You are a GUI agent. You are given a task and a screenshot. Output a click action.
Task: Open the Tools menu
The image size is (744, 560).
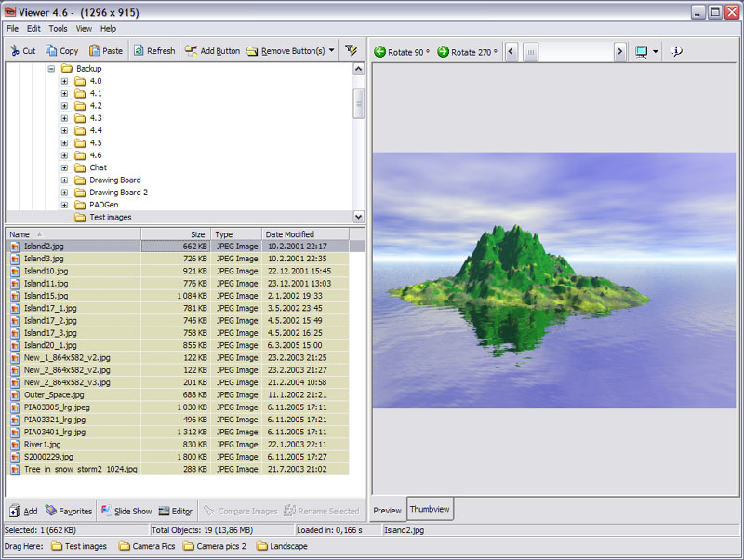(x=58, y=29)
